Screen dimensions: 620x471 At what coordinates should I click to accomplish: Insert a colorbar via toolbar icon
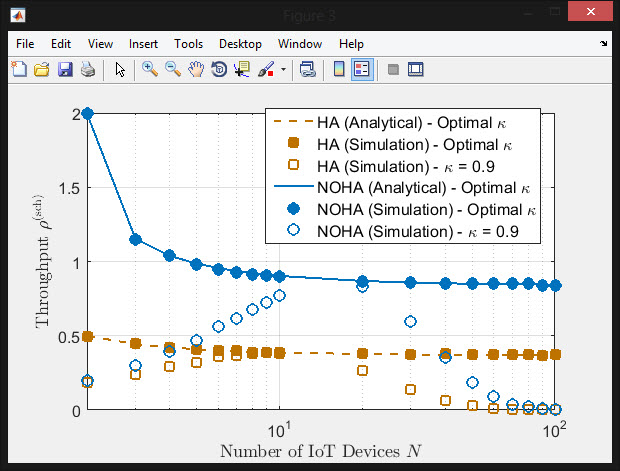coord(339,69)
